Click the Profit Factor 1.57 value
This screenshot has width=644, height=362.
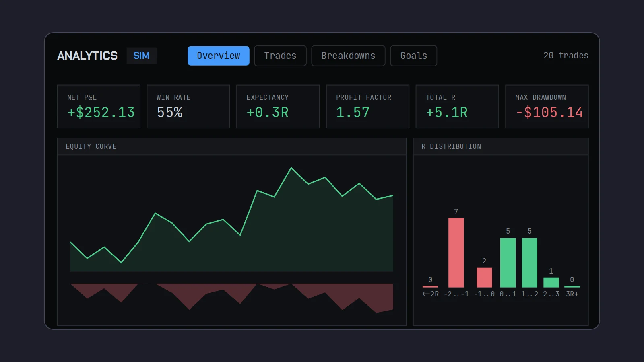tap(353, 112)
